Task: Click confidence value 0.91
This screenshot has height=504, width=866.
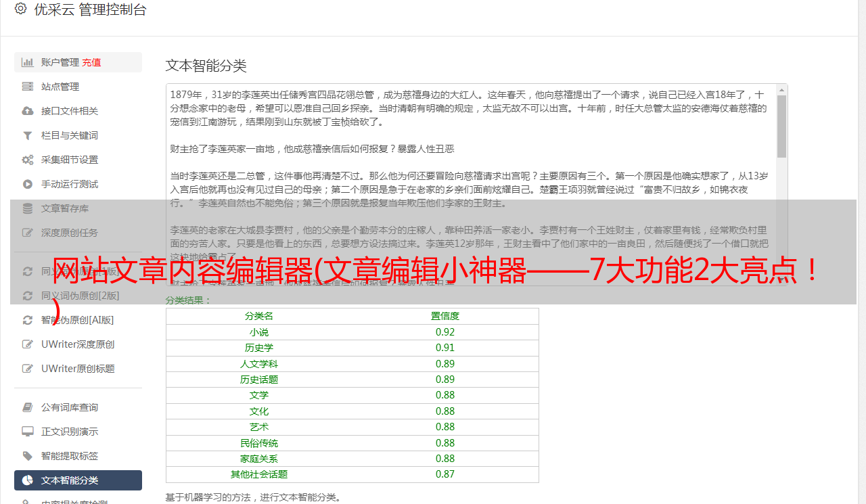Action: [x=445, y=348]
